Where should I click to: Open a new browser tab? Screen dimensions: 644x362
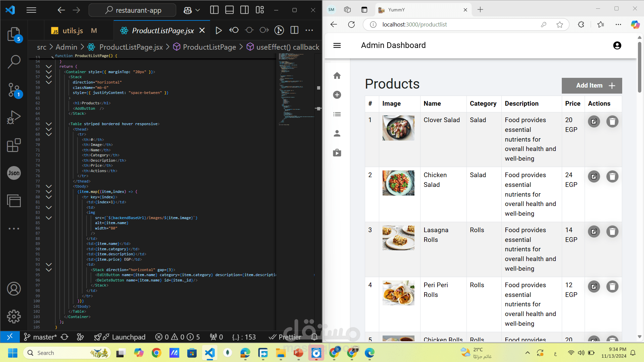click(480, 10)
